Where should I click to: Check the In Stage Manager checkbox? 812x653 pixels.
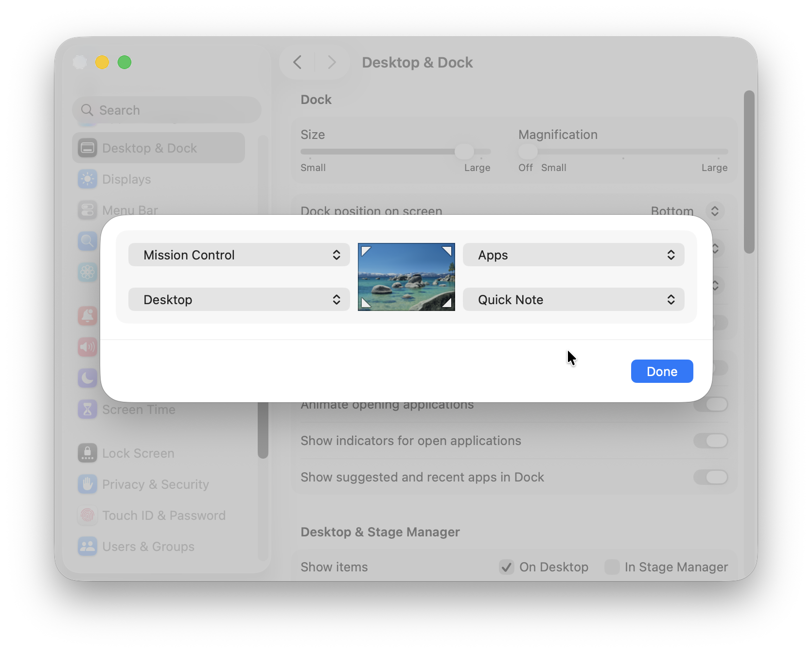point(612,567)
